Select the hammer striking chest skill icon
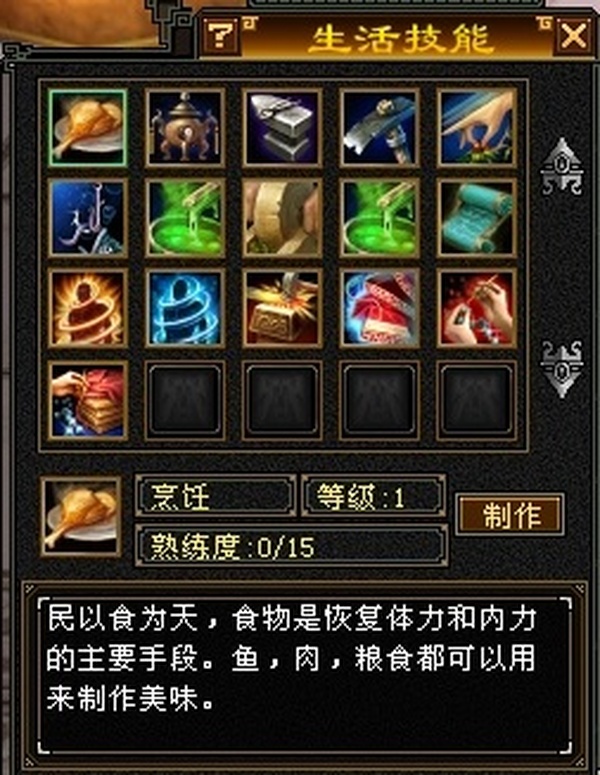The image size is (600, 775). pos(282,308)
